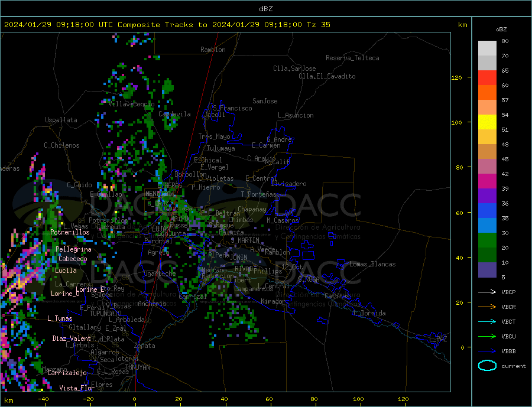Click the Diaz_Valent map label
The width and height of the screenshot is (532, 407).
pos(72,338)
